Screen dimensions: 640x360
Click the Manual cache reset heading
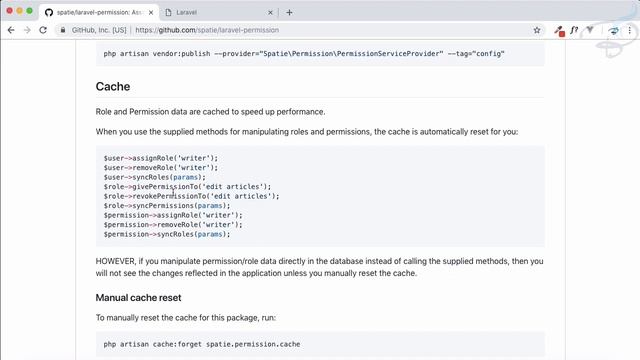138,298
